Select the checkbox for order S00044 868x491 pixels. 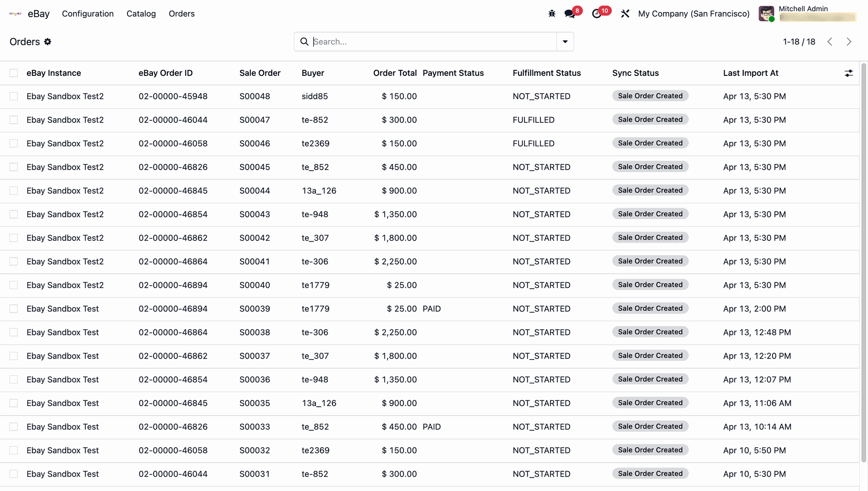[x=14, y=191]
